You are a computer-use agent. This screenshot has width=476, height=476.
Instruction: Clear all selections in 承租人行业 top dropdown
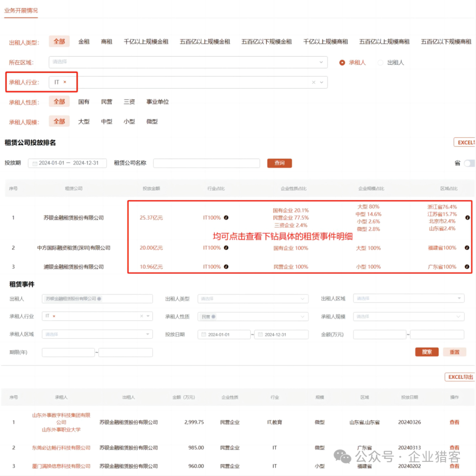(314, 82)
